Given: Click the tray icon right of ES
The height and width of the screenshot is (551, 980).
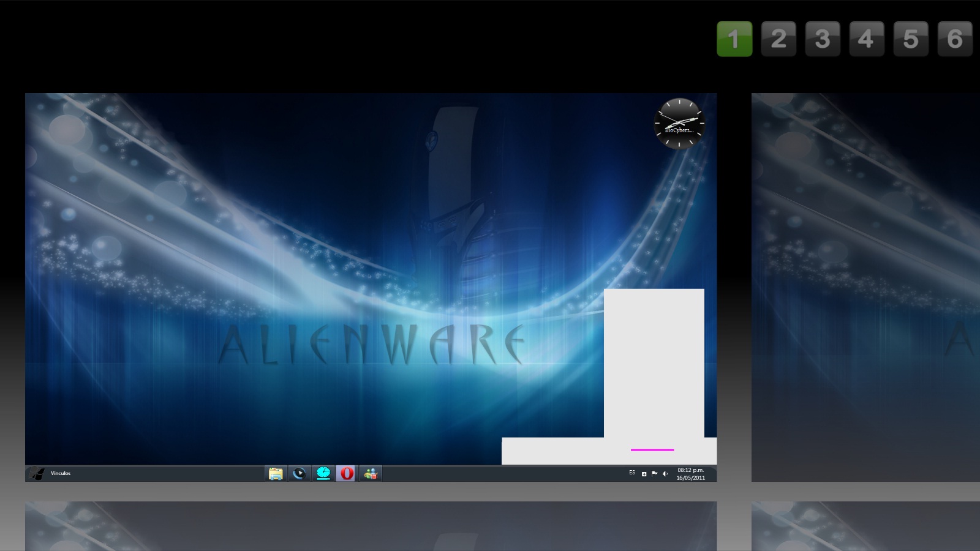Looking at the screenshot, I should tap(644, 474).
